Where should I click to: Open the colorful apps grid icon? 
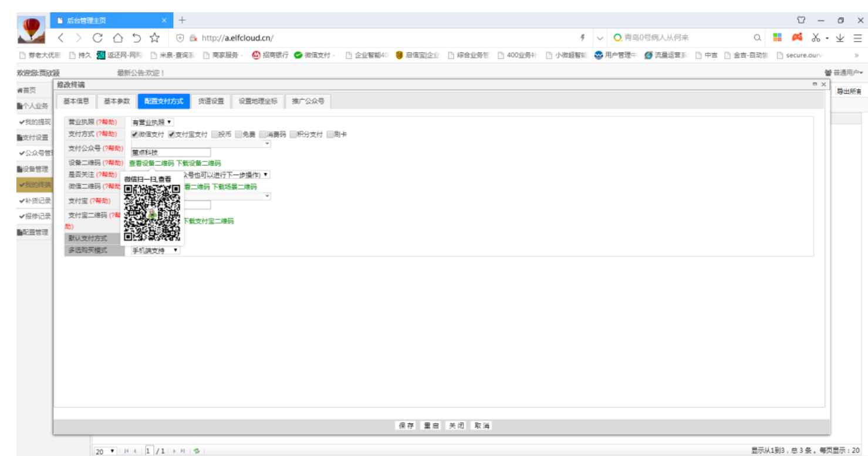click(x=777, y=38)
